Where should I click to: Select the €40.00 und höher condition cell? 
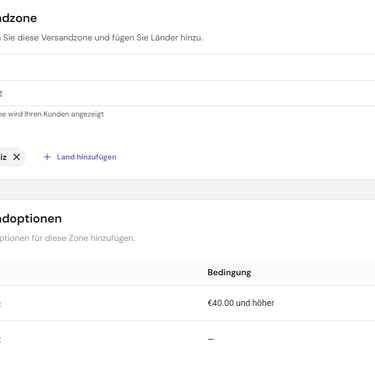coord(241,303)
